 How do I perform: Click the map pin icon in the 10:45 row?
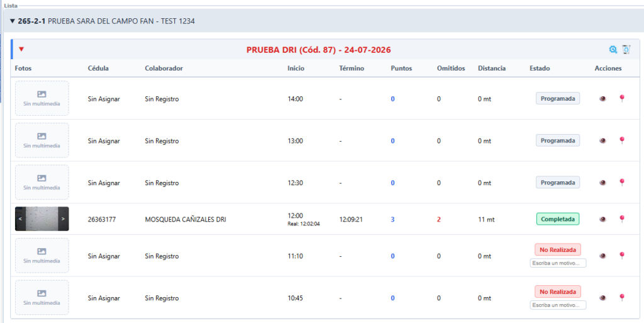pos(622,297)
